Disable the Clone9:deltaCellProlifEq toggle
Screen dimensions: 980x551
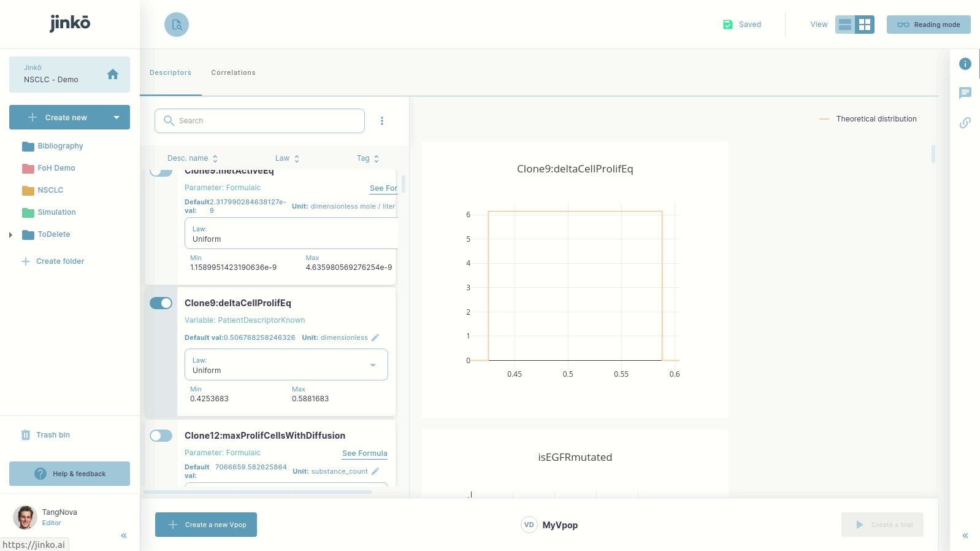coord(161,303)
